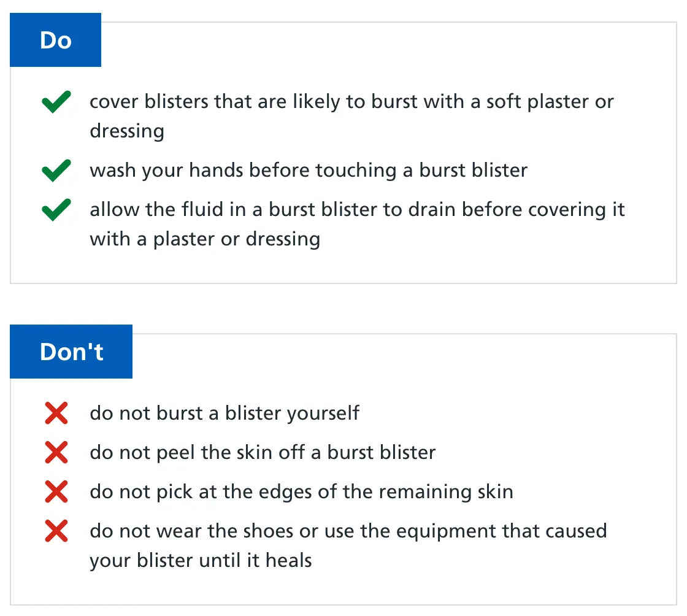Click the 'your blister until it heals' line
Image resolution: width=687 pixels, height=616 pixels.
coord(201,560)
